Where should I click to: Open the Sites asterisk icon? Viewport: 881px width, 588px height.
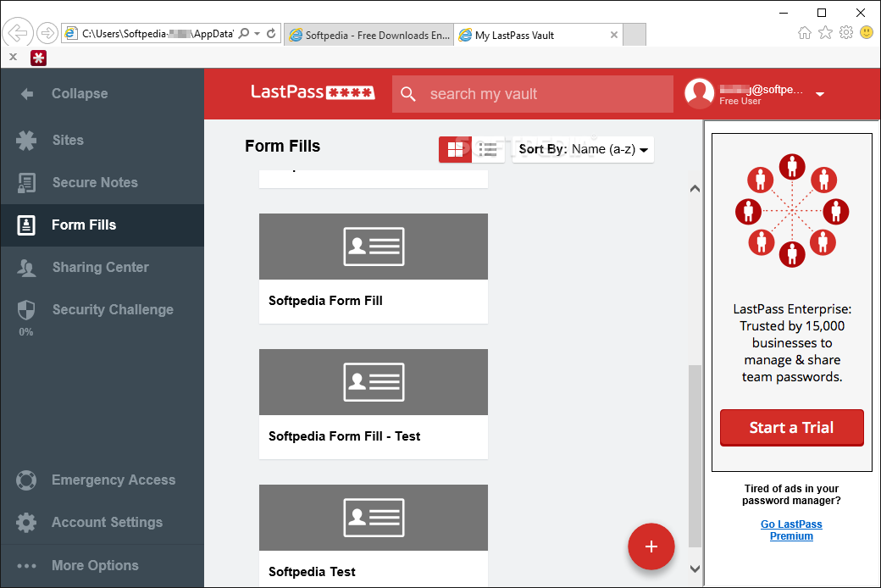26,140
